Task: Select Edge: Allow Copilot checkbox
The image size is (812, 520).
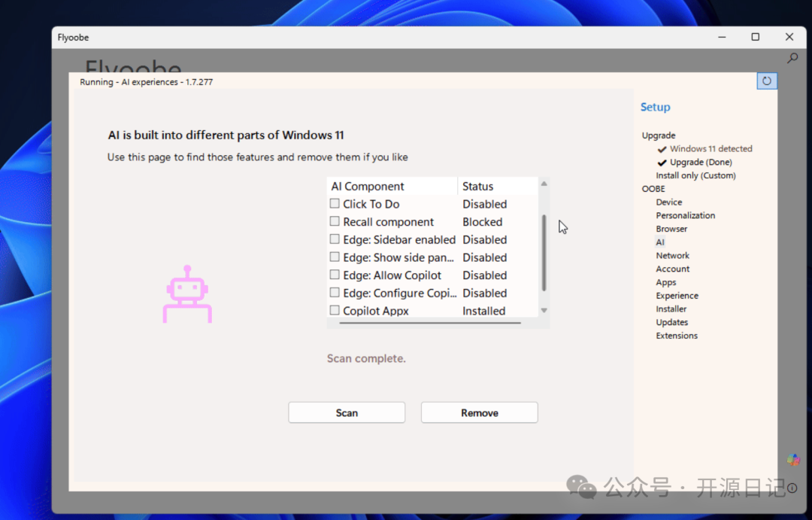Action: click(335, 275)
